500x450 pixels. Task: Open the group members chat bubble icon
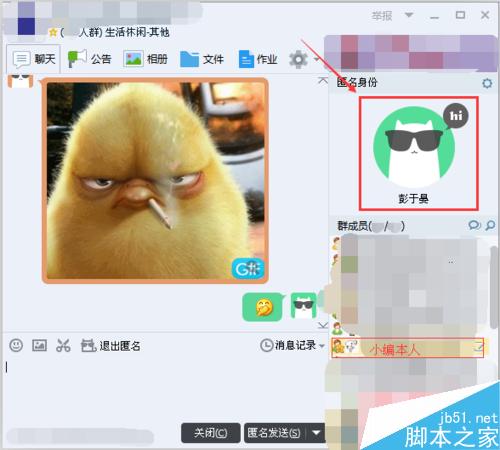point(474,225)
